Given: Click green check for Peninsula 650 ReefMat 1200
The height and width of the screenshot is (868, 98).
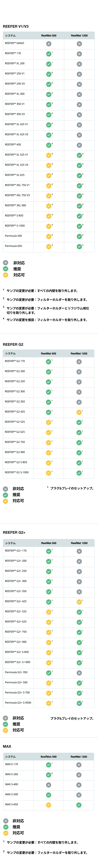Looking at the screenshot, I should click(79, 247).
